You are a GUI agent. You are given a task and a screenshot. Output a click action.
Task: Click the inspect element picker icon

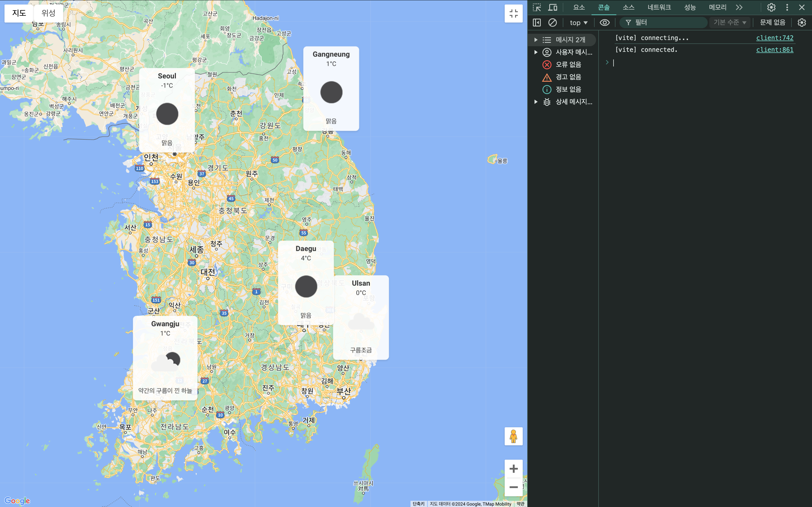537,7
